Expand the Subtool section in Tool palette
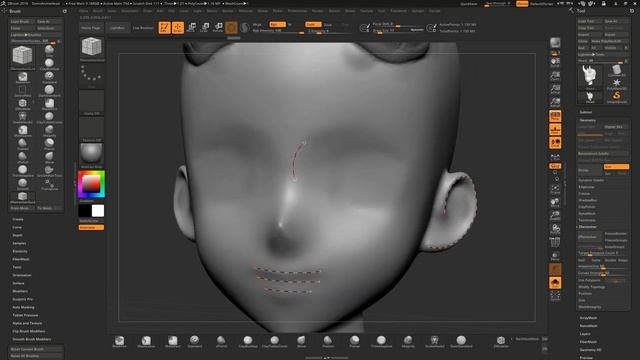 click(x=586, y=112)
